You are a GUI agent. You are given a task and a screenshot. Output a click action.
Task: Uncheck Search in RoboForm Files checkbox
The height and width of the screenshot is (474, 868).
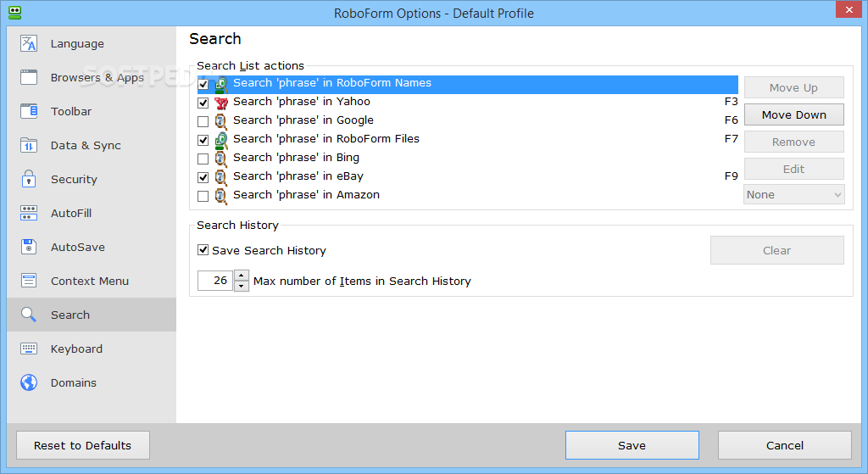pyautogui.click(x=203, y=140)
